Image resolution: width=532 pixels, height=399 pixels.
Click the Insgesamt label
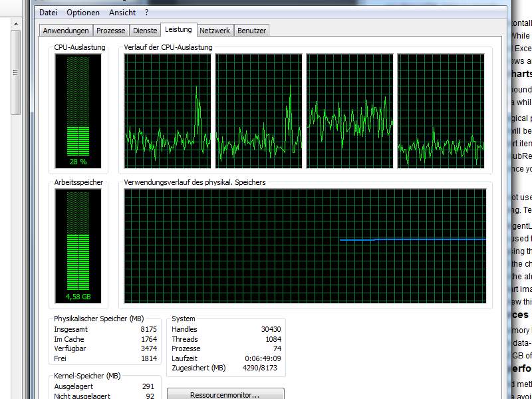pos(70,329)
